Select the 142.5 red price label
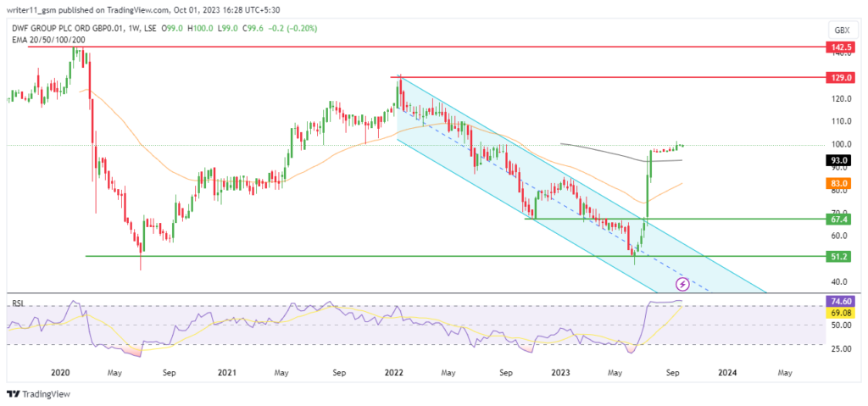This screenshot has width=868, height=406. (842, 47)
